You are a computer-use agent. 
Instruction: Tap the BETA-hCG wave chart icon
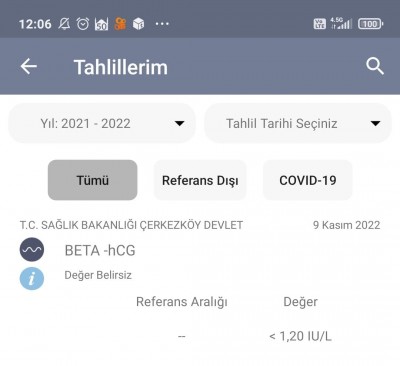[32, 249]
